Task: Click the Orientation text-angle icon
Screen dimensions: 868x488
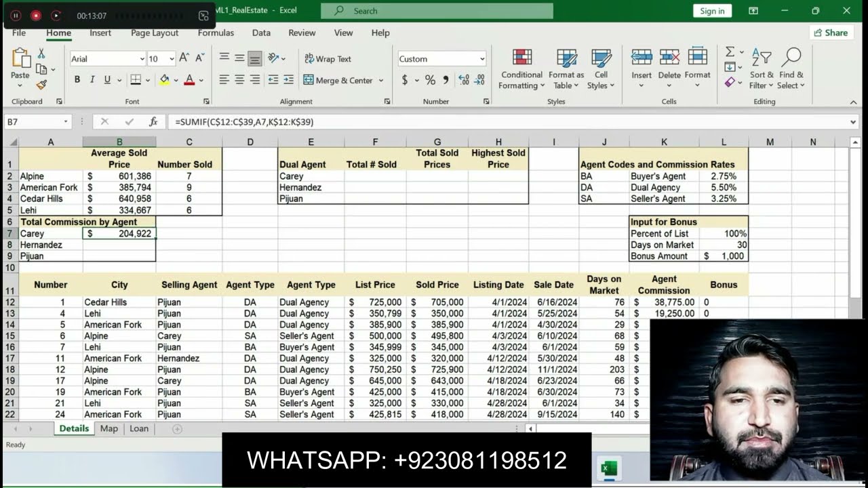Action: [x=273, y=58]
